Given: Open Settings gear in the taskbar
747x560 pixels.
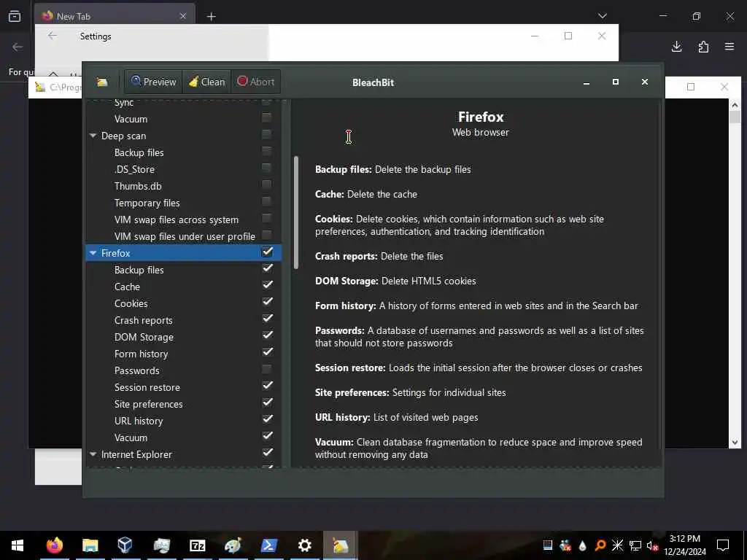Looking at the screenshot, I should (304, 545).
